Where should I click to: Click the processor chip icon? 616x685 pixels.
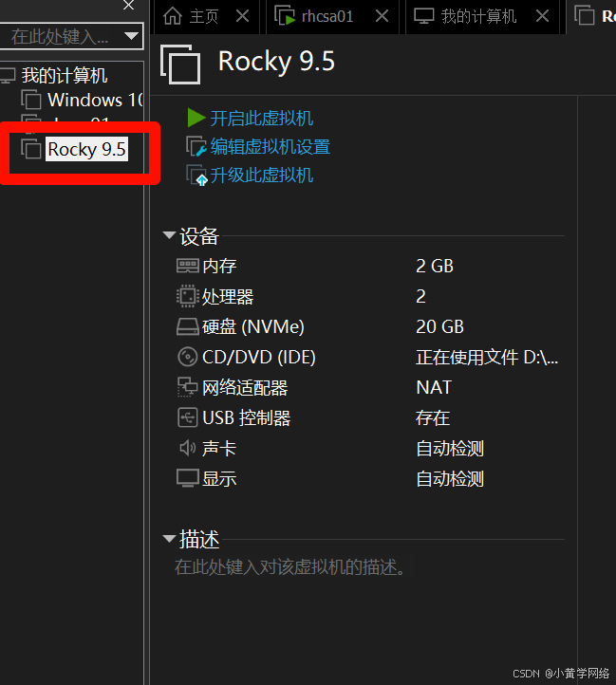(x=188, y=296)
